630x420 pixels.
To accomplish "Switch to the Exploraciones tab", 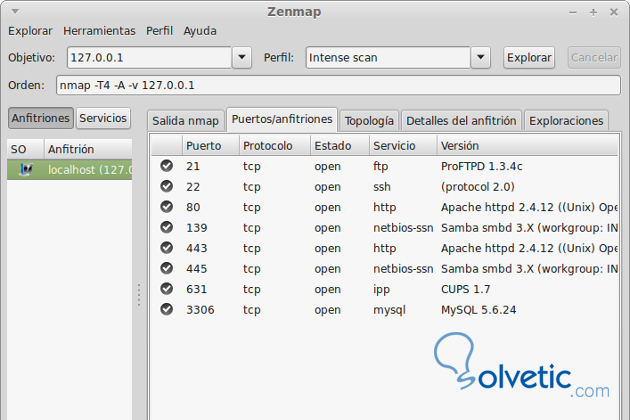I will tap(566, 121).
